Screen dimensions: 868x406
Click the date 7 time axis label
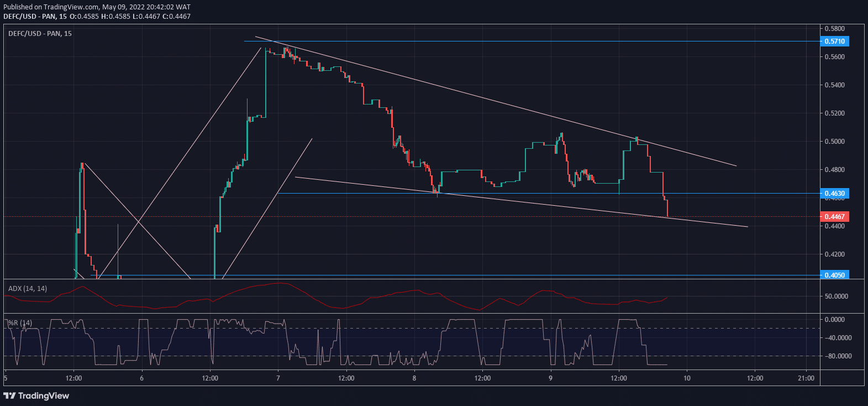(278, 378)
